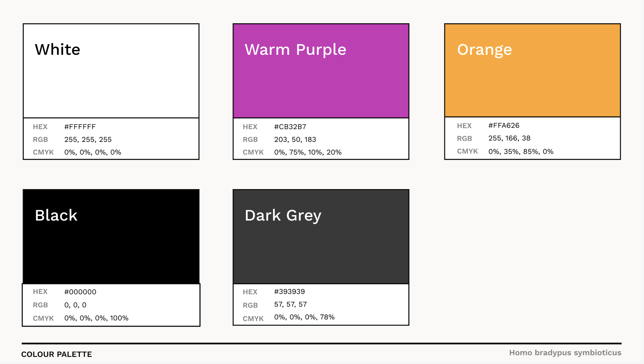Pick the Orange color swatch
The image size is (644, 364).
pos(533,70)
